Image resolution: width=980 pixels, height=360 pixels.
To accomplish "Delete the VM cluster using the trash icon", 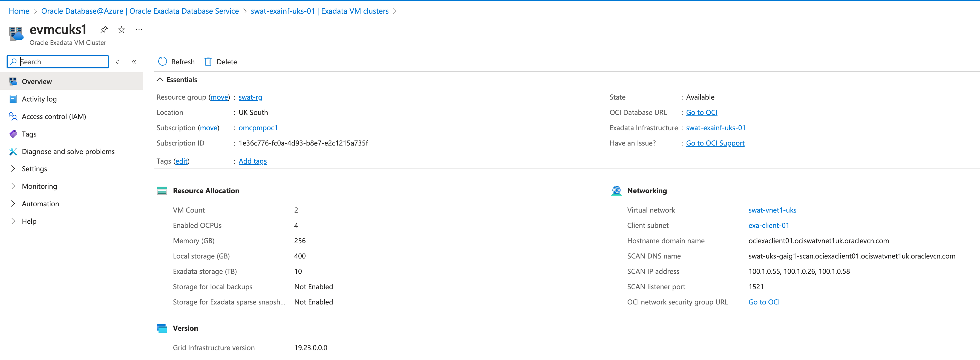I will pyautogui.click(x=220, y=61).
